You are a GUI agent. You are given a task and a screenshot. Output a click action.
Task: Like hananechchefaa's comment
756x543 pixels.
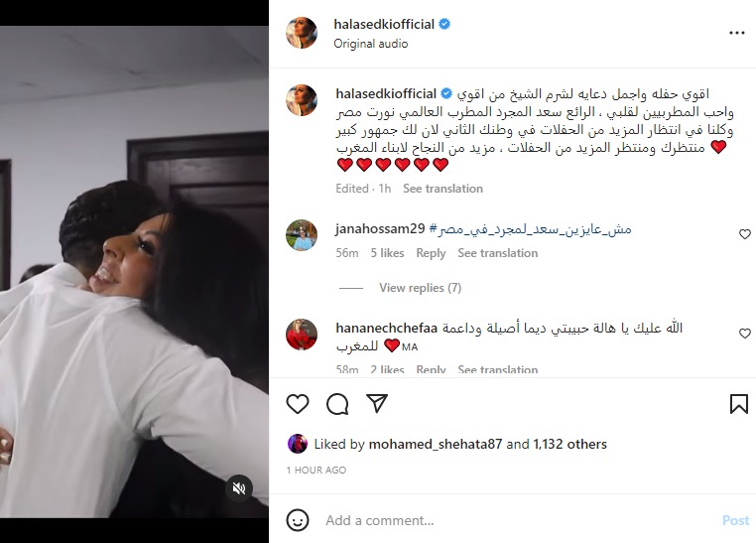[x=745, y=334]
